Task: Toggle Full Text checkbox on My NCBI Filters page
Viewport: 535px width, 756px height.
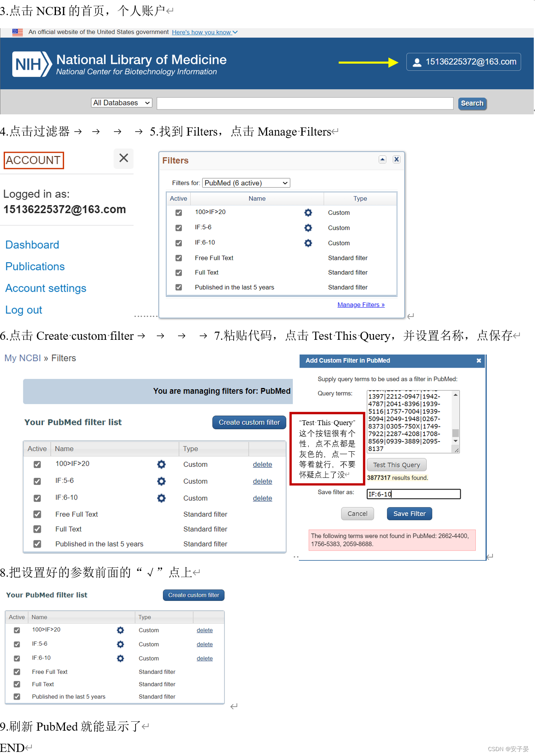Action: [x=37, y=529]
